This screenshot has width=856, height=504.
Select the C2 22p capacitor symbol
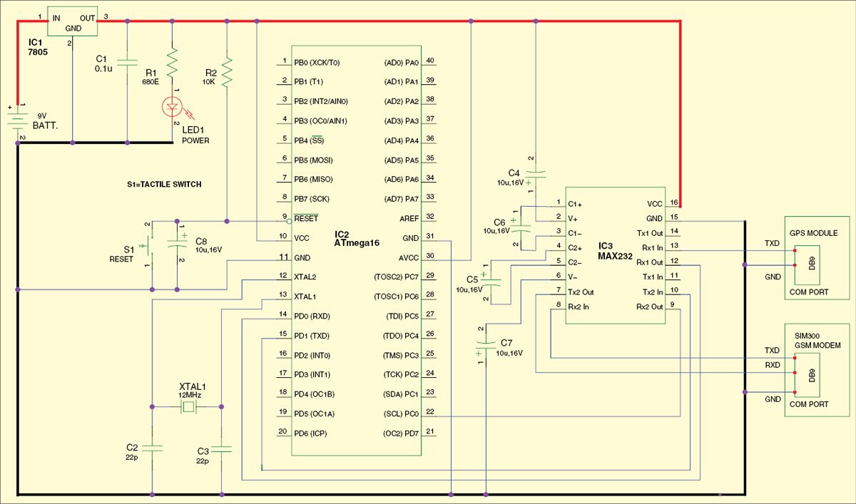(152, 448)
